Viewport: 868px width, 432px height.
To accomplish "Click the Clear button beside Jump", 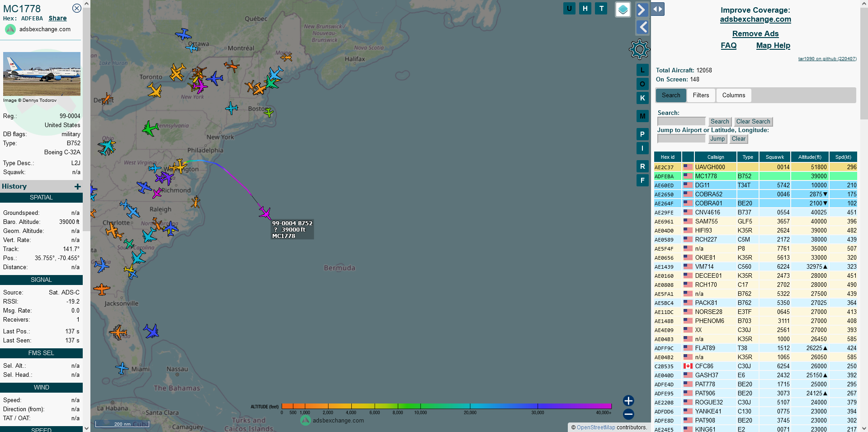I will (x=739, y=139).
